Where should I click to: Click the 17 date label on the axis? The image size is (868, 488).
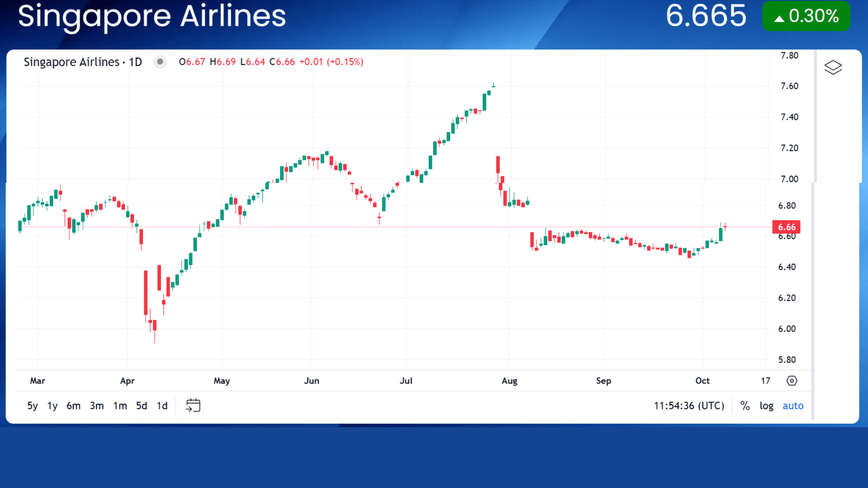(765, 381)
